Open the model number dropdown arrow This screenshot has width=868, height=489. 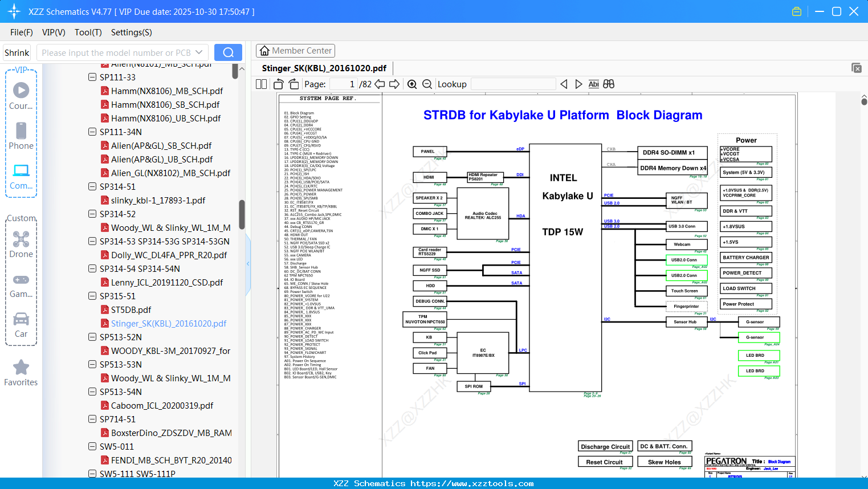199,52
